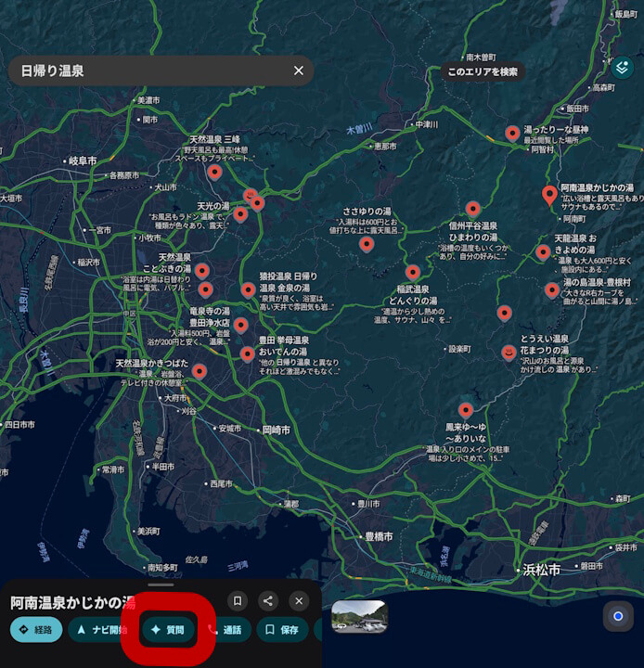Expand the bottom sheet drag handle

(x=161, y=584)
